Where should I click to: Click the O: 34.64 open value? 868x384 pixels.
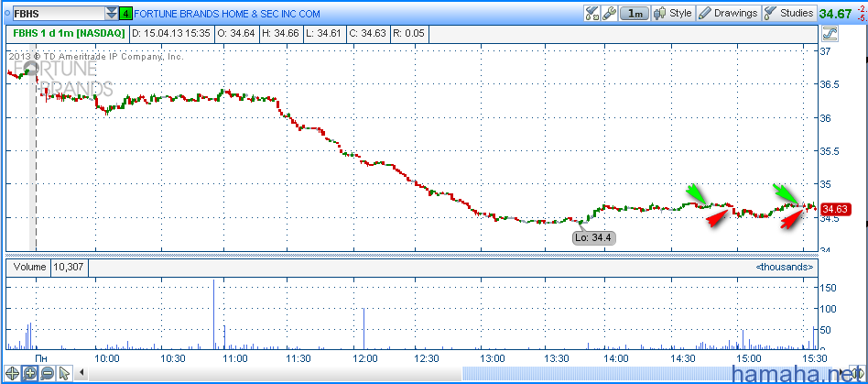pos(236,34)
